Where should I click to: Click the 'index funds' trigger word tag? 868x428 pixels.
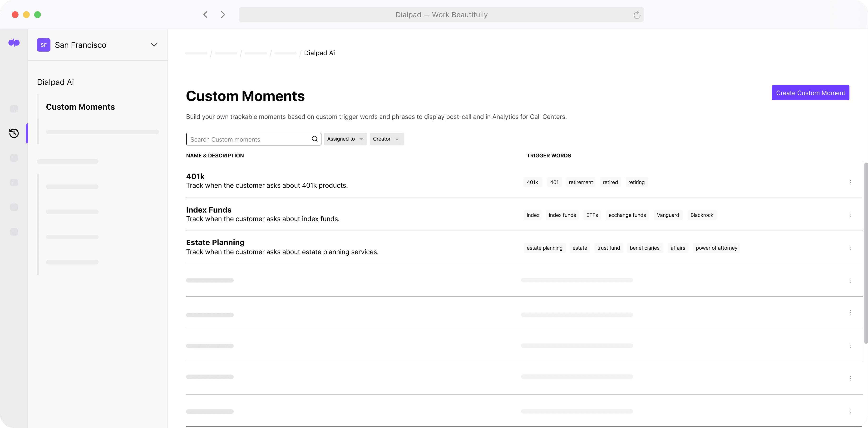(562, 215)
